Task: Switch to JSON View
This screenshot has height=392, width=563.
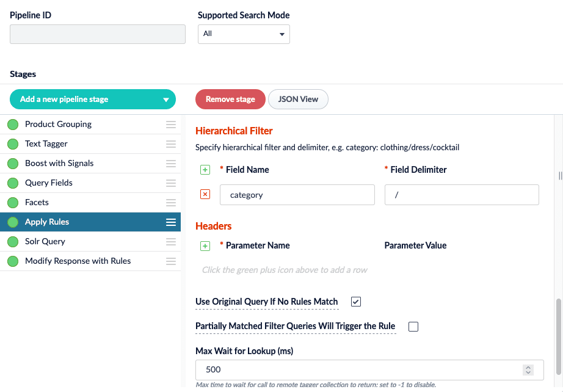Action: (x=298, y=100)
